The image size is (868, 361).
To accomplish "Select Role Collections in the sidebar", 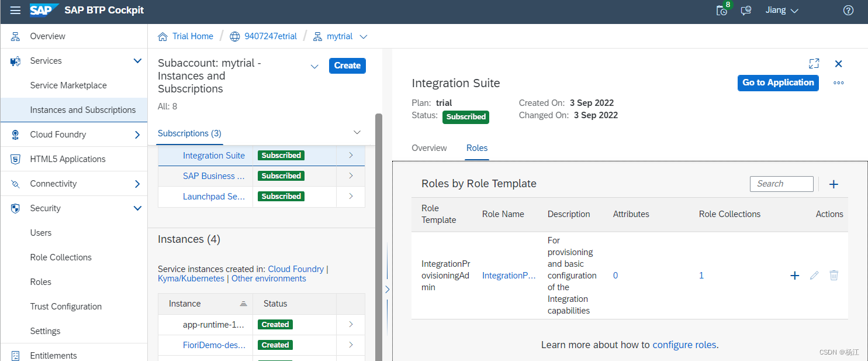I will 60,257.
